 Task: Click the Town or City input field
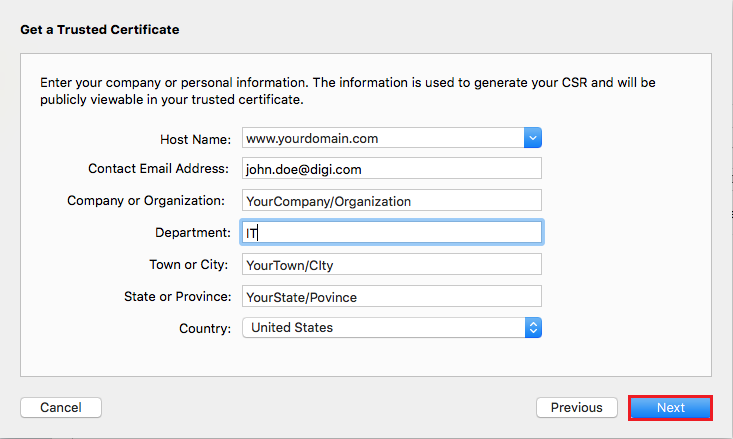[391, 264]
